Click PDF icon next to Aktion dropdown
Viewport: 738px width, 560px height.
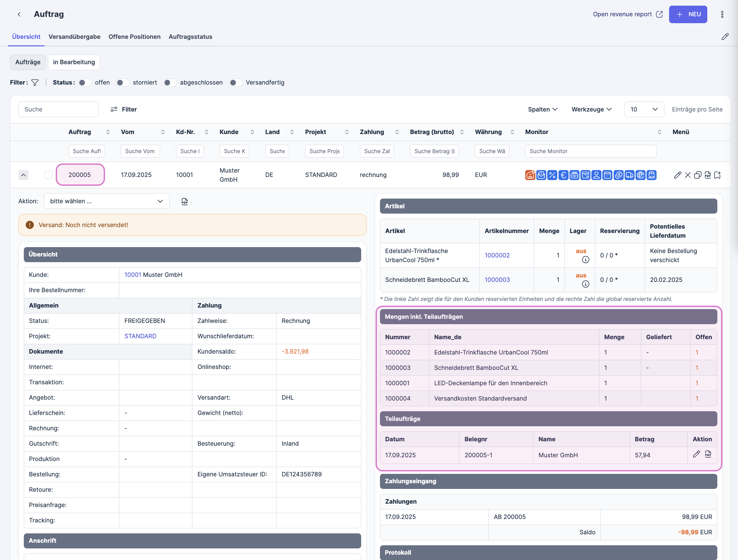[184, 201]
